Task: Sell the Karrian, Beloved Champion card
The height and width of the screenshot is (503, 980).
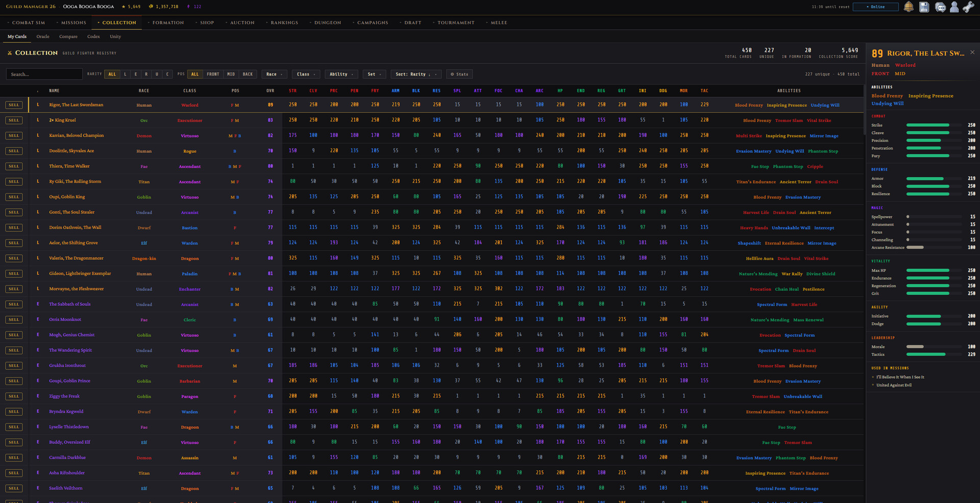Action: (14, 136)
